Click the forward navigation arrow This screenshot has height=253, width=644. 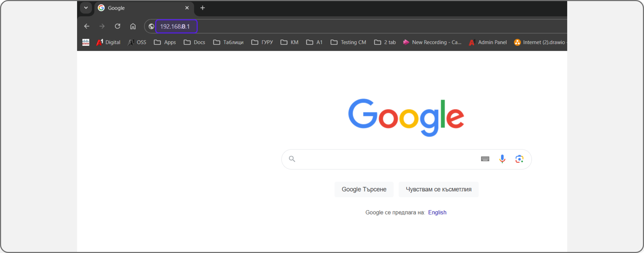coord(102,26)
